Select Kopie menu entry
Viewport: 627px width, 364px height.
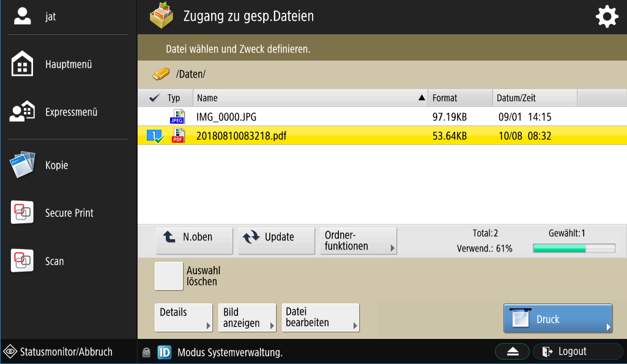tap(56, 165)
